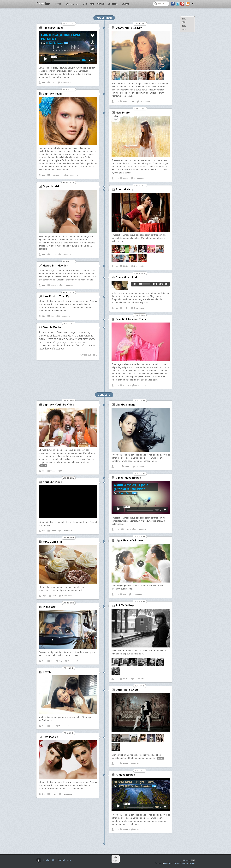Click MORE button on Lightbox YouTube Video post
231x868 pixels.
pyautogui.click(x=43, y=466)
